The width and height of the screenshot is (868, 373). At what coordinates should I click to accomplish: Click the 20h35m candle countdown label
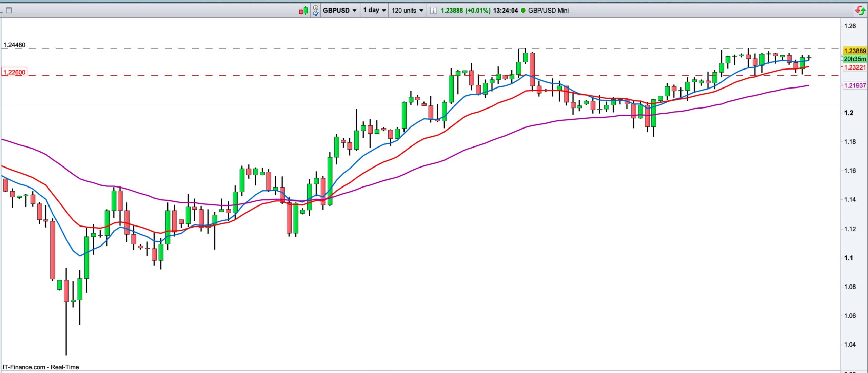click(854, 59)
